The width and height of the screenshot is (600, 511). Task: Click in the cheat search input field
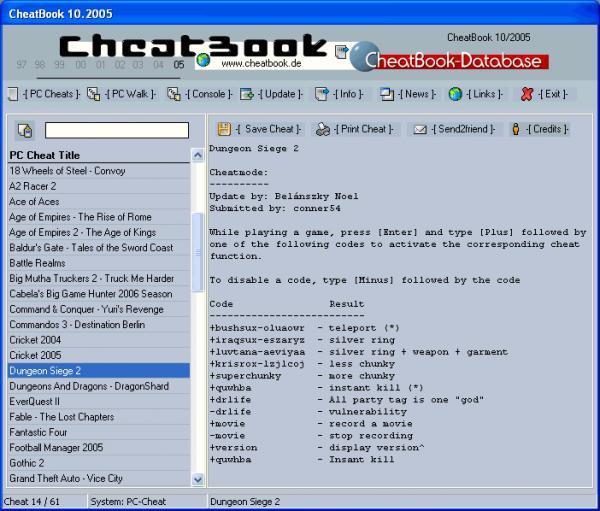point(117,130)
